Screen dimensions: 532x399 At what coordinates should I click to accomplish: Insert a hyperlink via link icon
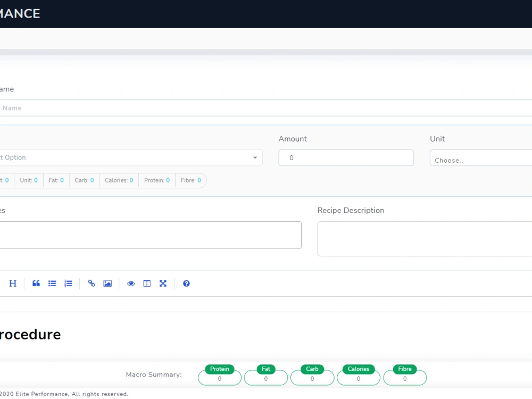coord(92,284)
